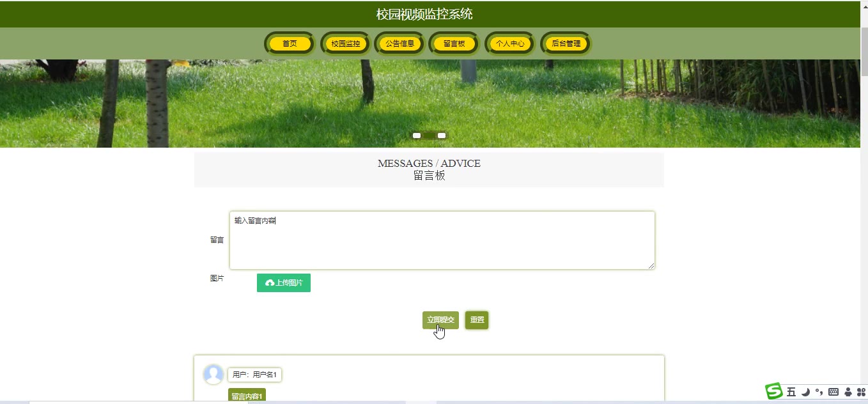868x404 pixels.
Task: Click the input method user account icon
Action: pyautogui.click(x=848, y=392)
